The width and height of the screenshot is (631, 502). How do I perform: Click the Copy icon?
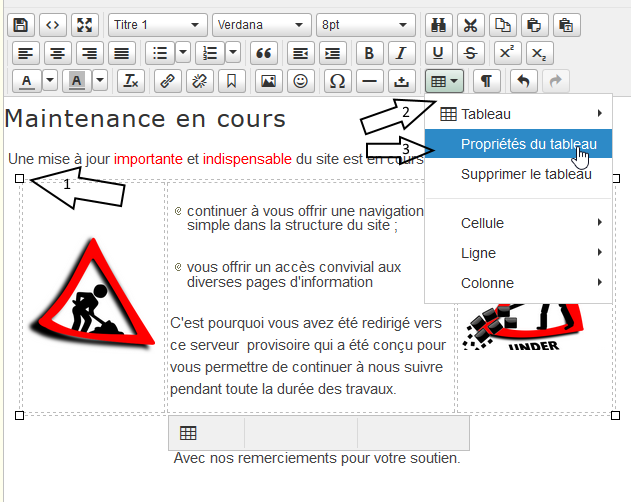pyautogui.click(x=503, y=25)
